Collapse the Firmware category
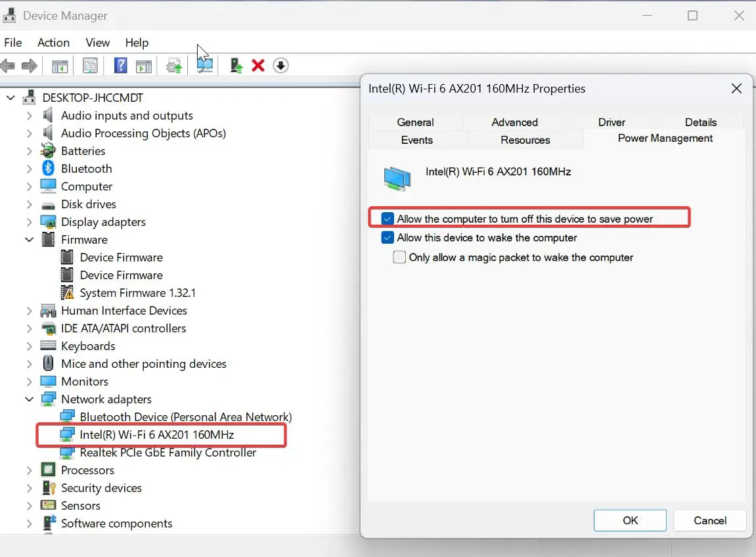The height and width of the screenshot is (557, 756). tap(30, 240)
